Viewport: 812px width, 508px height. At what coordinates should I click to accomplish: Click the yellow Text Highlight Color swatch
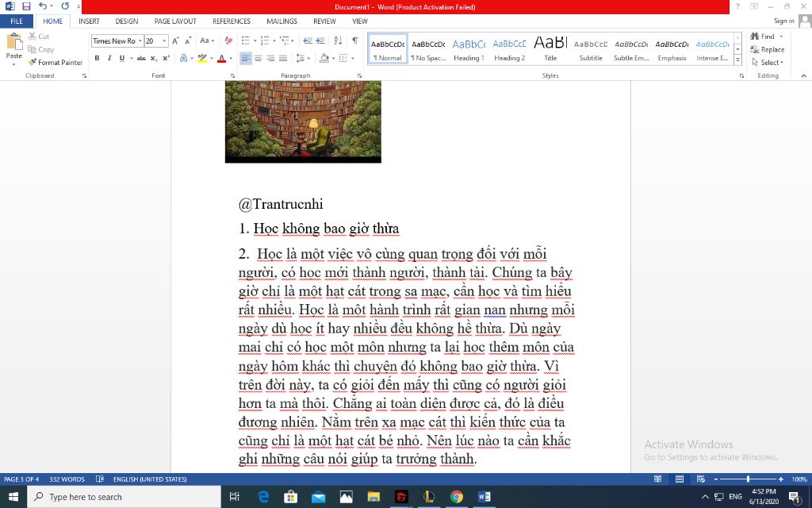pyautogui.click(x=202, y=58)
